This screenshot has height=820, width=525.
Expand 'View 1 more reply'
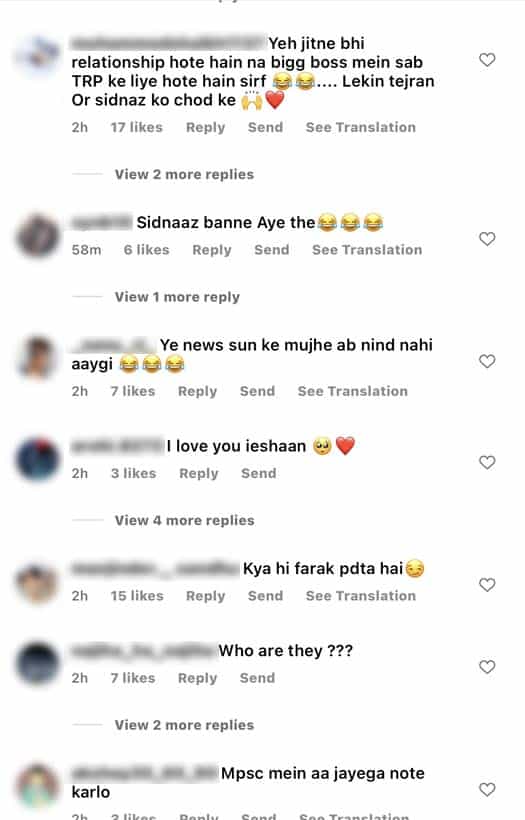[x=177, y=297]
